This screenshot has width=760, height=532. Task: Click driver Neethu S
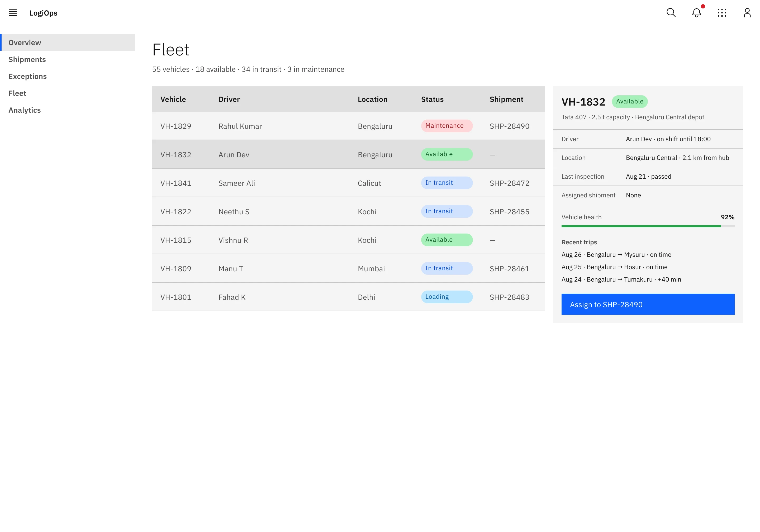(234, 212)
